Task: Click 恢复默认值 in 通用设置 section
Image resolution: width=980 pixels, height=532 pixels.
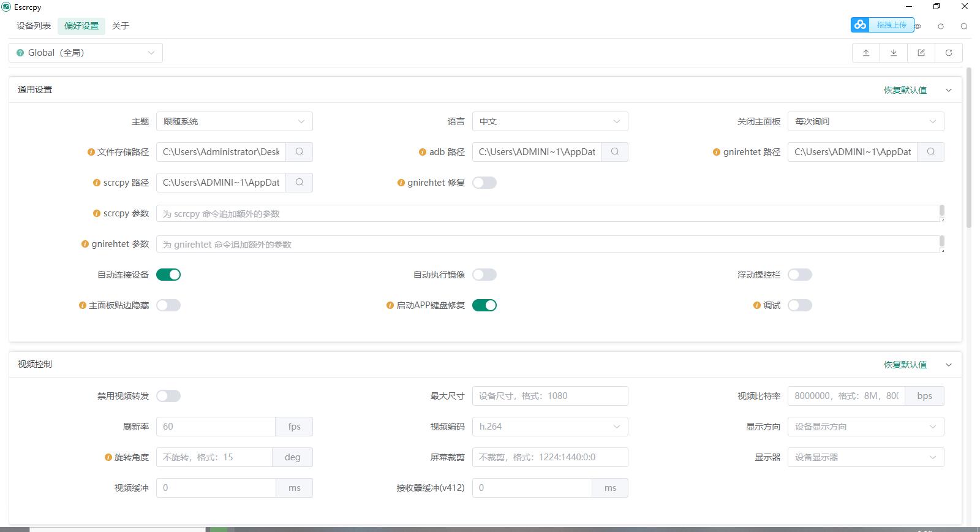Action: (x=905, y=90)
